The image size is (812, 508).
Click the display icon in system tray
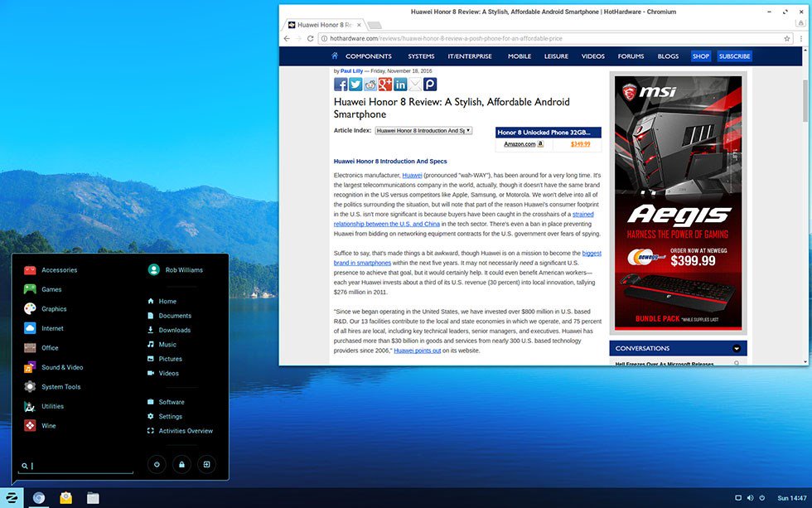click(x=738, y=498)
